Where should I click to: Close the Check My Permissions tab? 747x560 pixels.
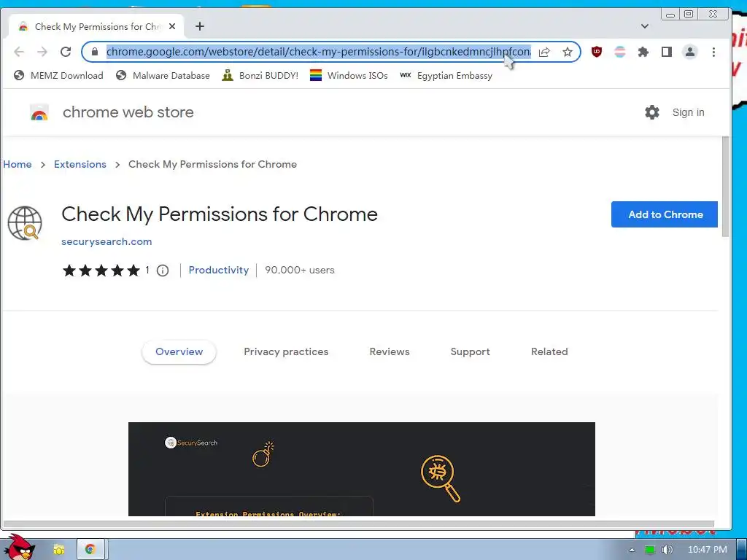click(x=172, y=27)
